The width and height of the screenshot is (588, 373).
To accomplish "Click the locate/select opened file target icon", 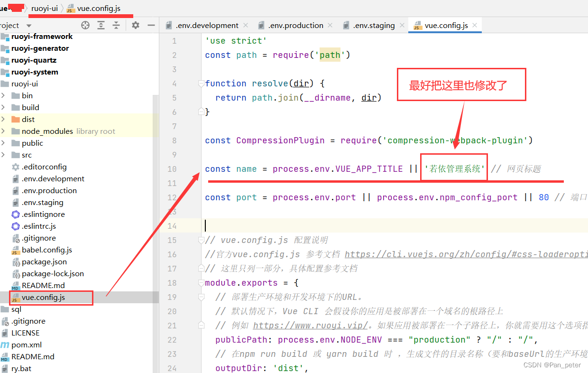I will (x=85, y=25).
